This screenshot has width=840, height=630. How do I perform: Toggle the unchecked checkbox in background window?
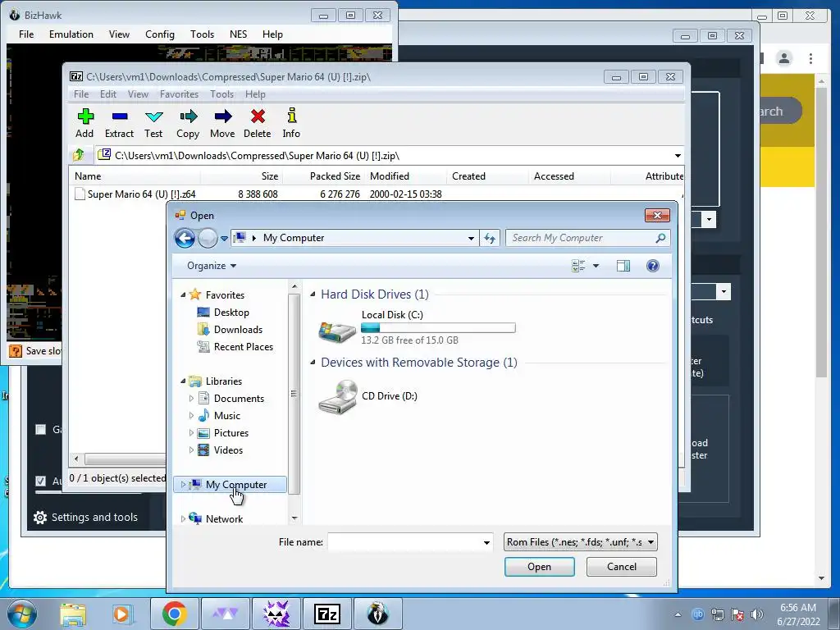tap(40, 429)
